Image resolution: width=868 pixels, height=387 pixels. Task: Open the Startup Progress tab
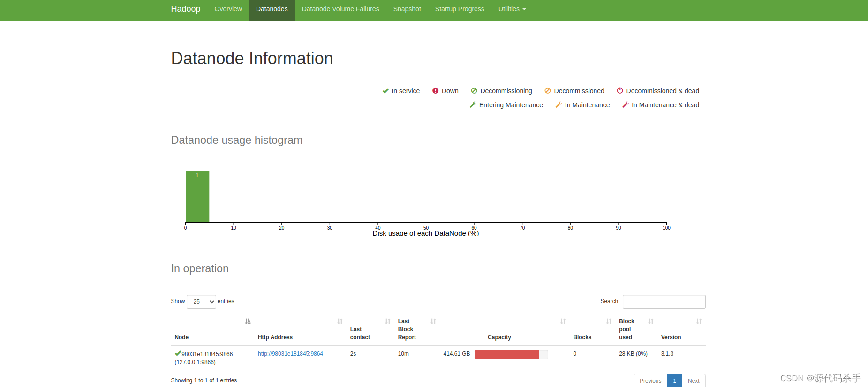[460, 9]
